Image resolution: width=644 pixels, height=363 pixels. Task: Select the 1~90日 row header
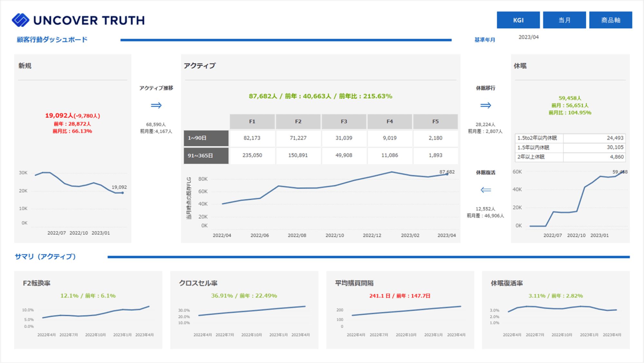(x=206, y=138)
